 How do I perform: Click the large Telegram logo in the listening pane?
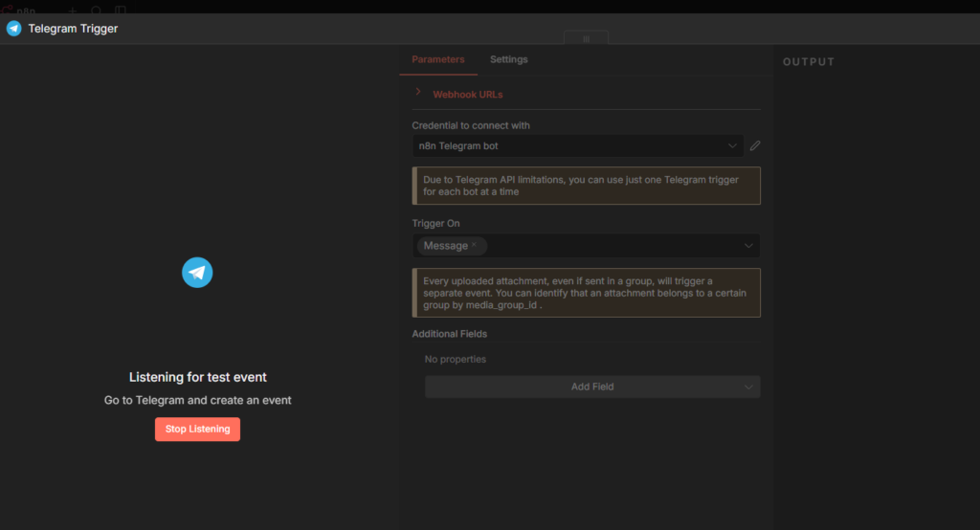click(x=197, y=273)
